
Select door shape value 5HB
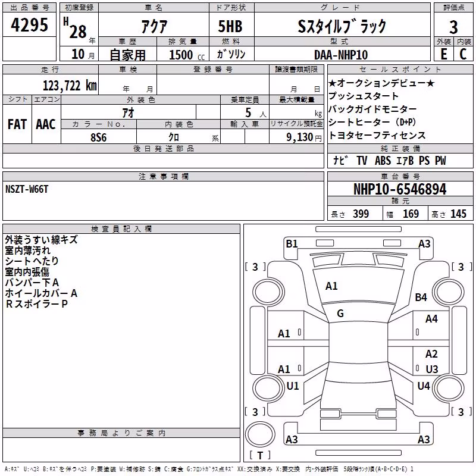[230, 26]
